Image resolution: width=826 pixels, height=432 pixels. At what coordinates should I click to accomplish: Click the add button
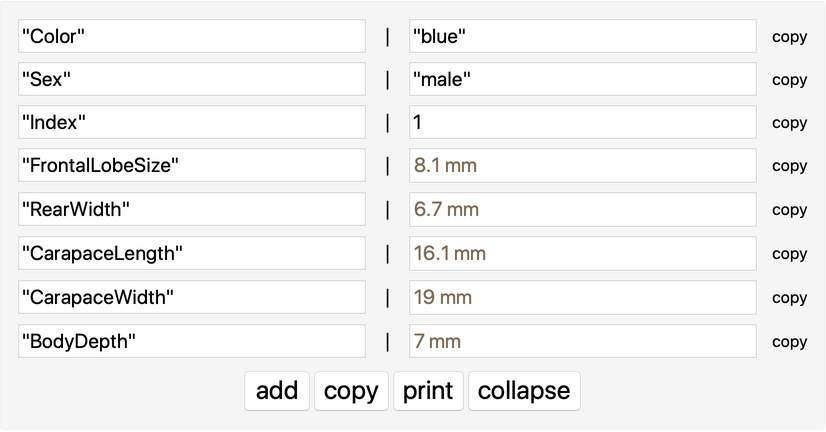point(277,390)
